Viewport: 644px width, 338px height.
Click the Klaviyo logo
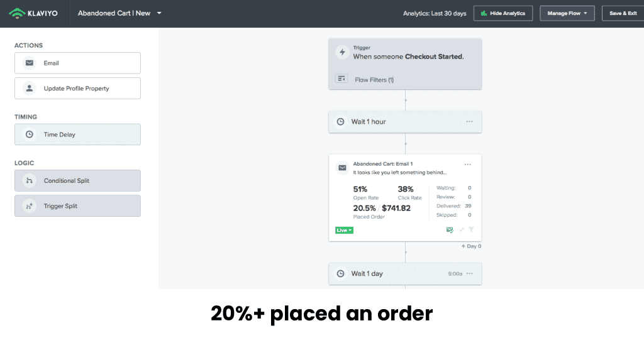(x=33, y=13)
